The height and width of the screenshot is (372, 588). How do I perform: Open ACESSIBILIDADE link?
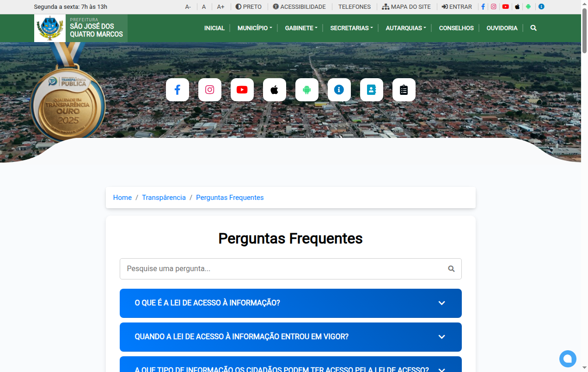[299, 7]
